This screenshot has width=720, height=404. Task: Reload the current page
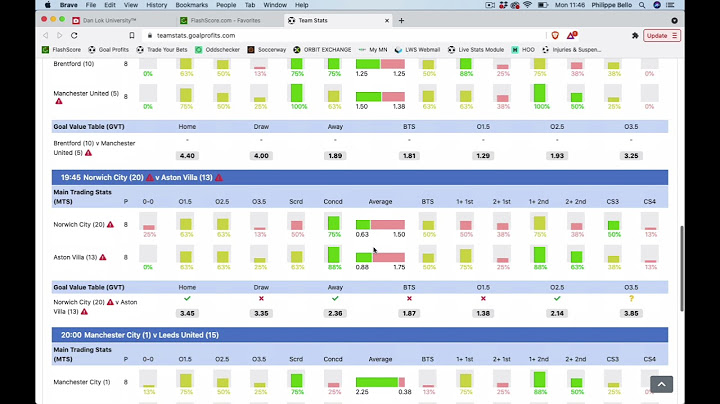[74, 35]
